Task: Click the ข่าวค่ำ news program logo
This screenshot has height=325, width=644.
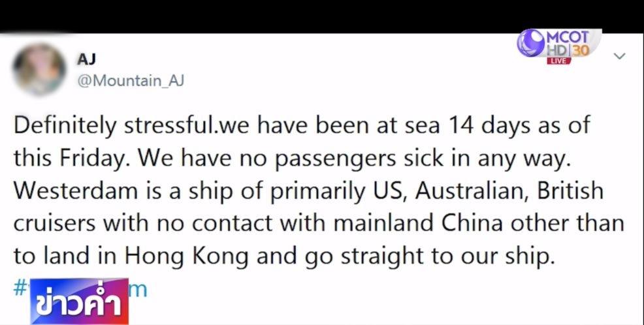Action: coord(79,301)
